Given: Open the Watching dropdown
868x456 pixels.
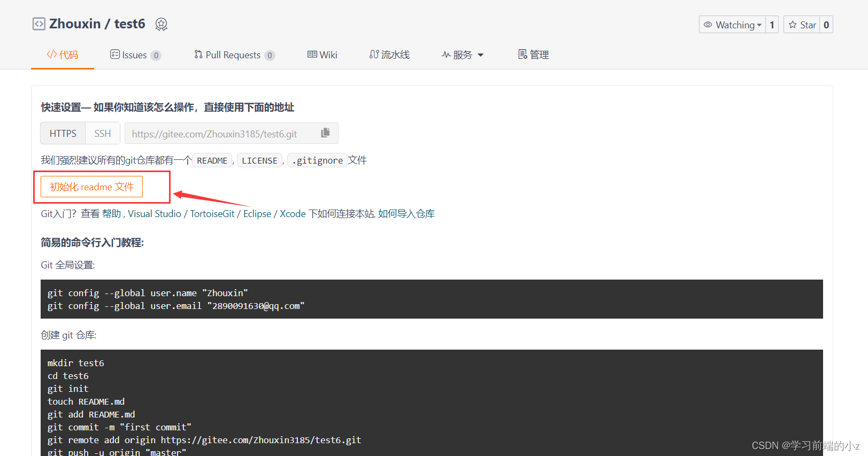Looking at the screenshot, I should [732, 25].
